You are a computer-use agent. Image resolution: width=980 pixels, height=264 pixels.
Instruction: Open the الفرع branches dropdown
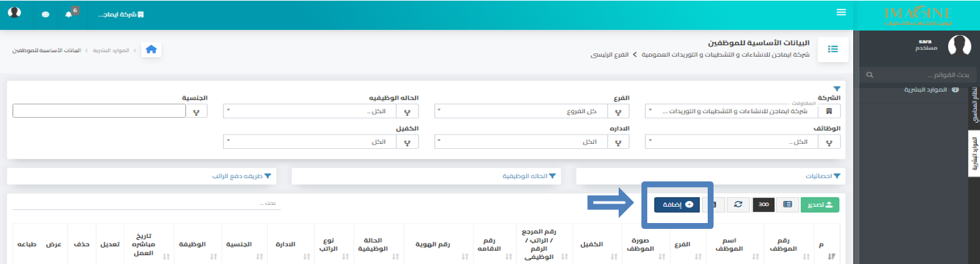(x=521, y=111)
